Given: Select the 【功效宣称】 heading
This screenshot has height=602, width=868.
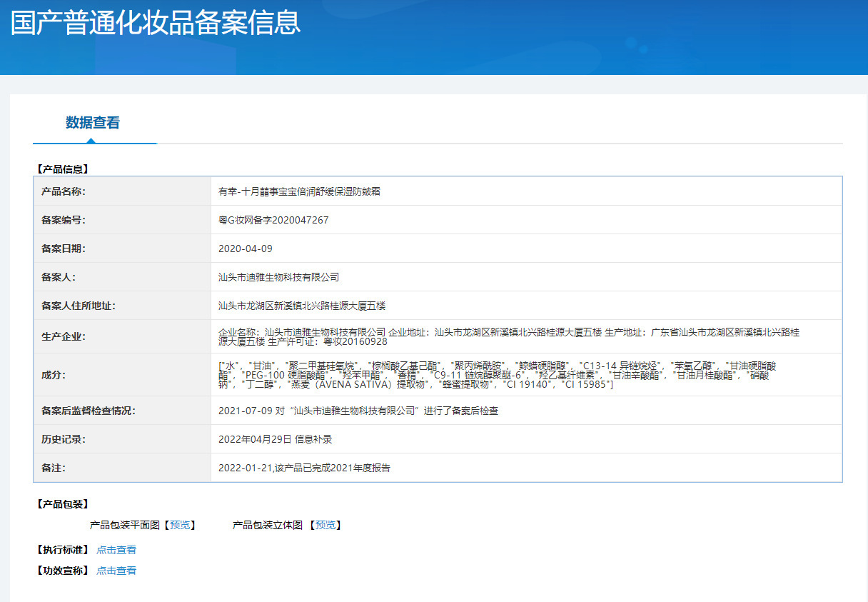Looking at the screenshot, I should (x=62, y=571).
